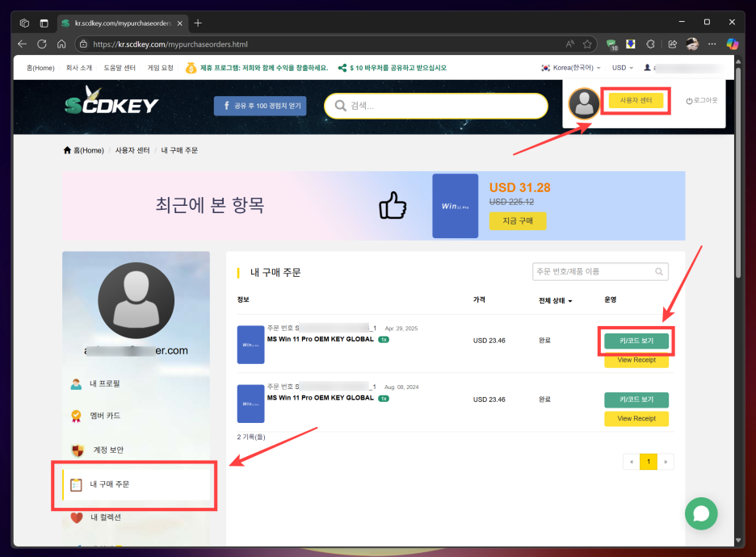This screenshot has height=557, width=756.
Task: Click the main 검색 search field
Action: click(436, 106)
